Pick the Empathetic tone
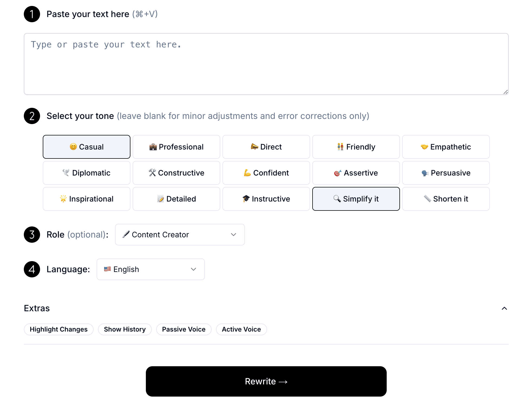The width and height of the screenshot is (532, 415). 446,147
